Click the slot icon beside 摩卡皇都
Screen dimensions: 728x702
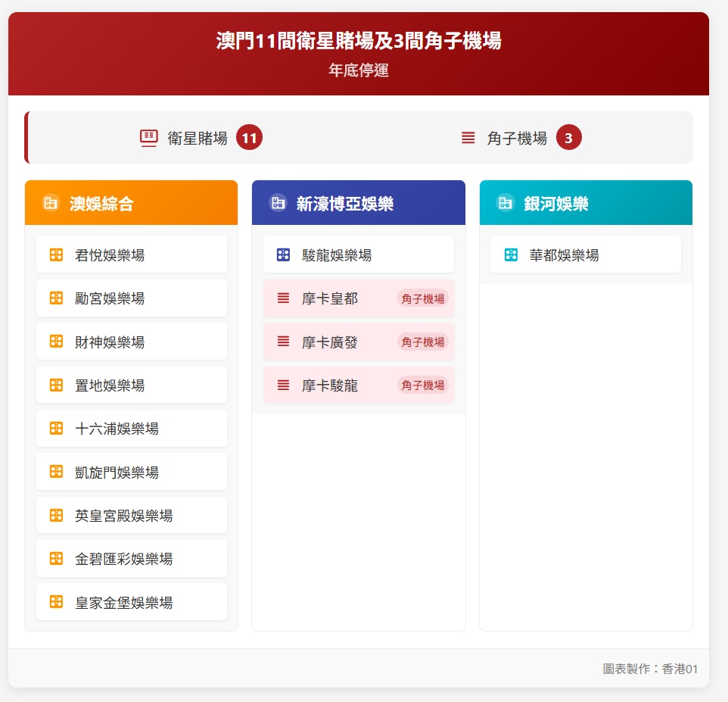pos(283,298)
